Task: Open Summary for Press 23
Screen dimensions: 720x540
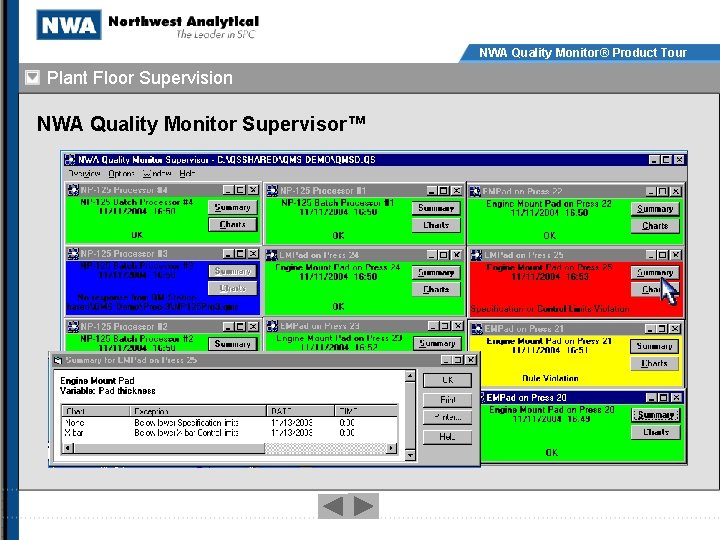Action: (437, 343)
